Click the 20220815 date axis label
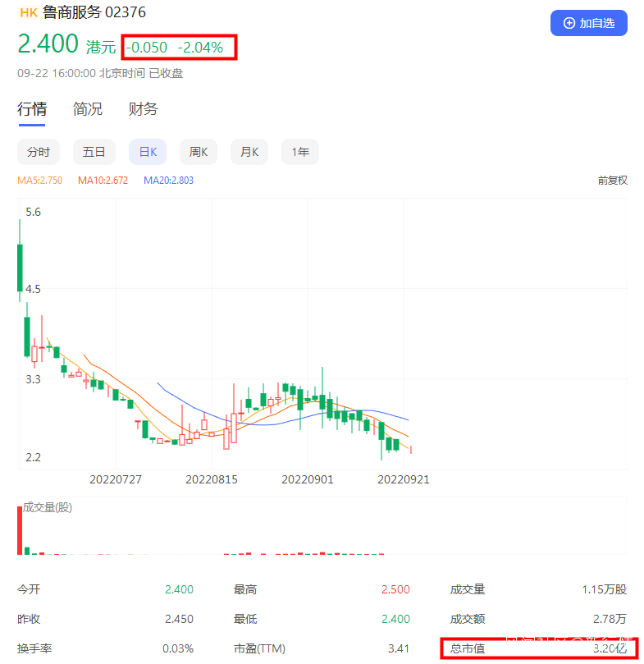644x664 pixels. (212, 479)
